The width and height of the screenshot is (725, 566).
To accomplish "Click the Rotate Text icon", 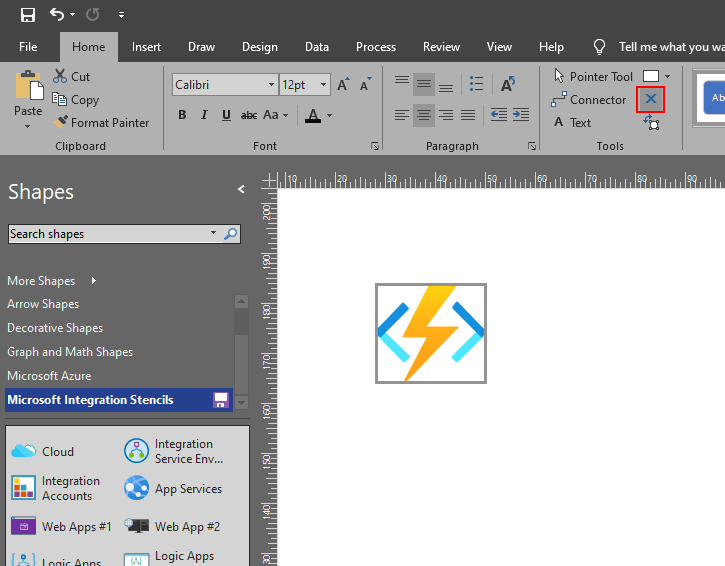I will tap(508, 84).
